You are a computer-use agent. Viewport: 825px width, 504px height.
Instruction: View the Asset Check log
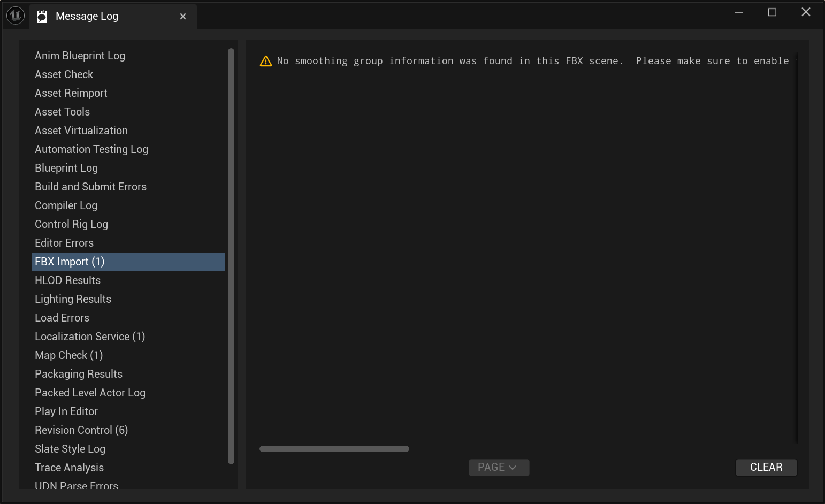(x=64, y=74)
